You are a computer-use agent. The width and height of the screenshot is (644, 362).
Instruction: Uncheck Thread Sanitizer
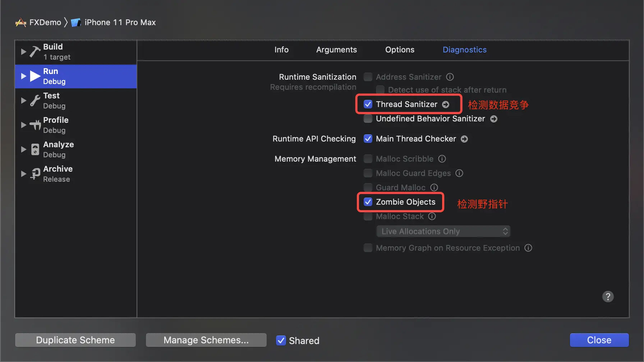368,104
